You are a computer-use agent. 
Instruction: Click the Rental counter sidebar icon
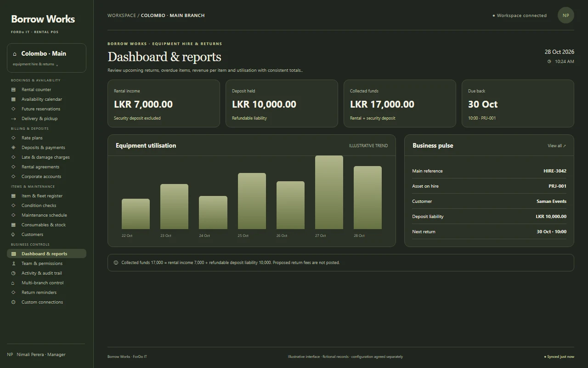point(13,90)
